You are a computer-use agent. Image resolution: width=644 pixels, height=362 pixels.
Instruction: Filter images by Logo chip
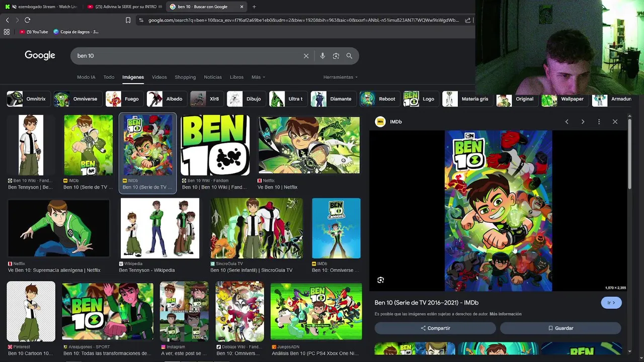coord(421,99)
